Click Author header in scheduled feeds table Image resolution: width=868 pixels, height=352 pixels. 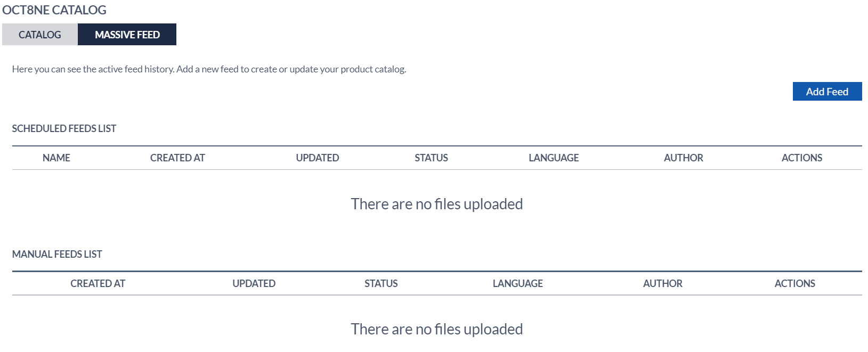tap(683, 158)
